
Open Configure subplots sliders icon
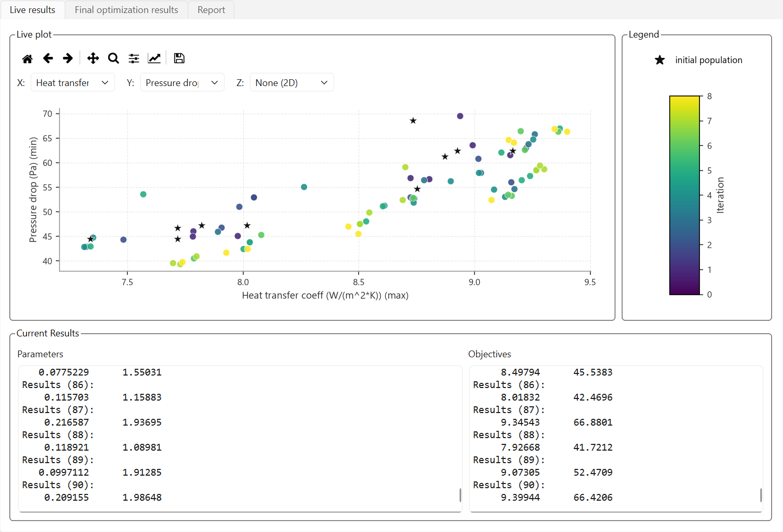click(x=134, y=58)
